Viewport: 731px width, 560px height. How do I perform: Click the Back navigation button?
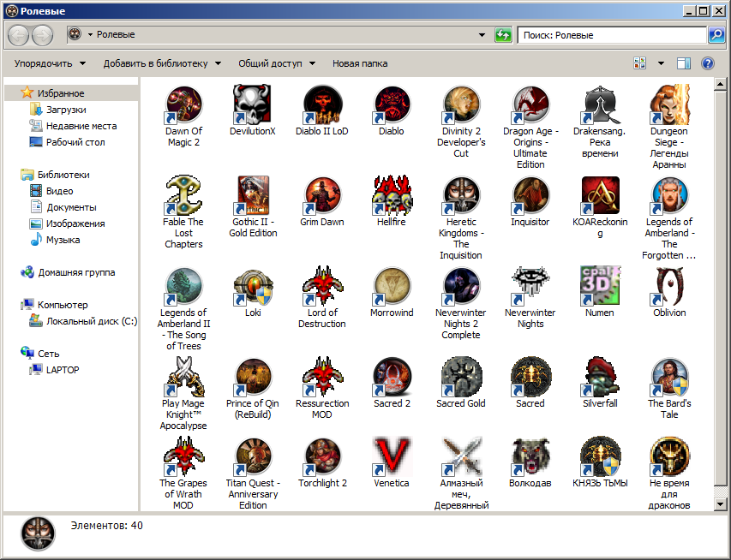[19, 35]
